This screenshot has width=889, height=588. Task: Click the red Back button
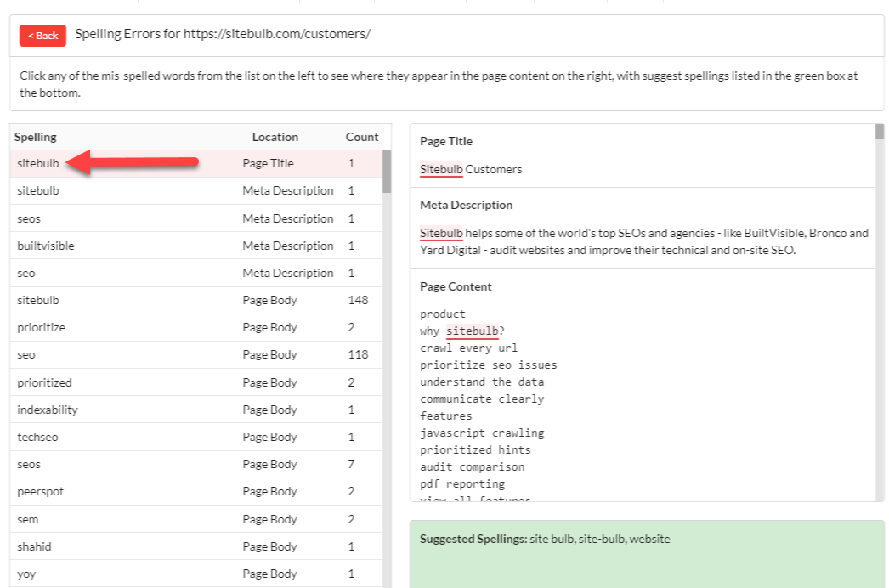point(42,35)
